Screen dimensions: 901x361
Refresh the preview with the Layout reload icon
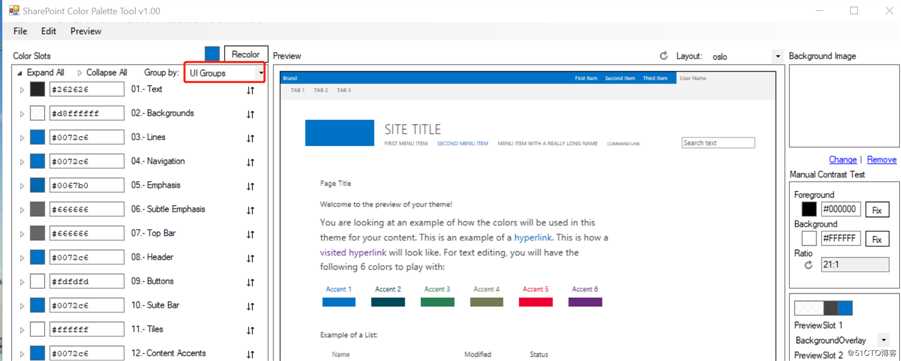[x=664, y=56]
